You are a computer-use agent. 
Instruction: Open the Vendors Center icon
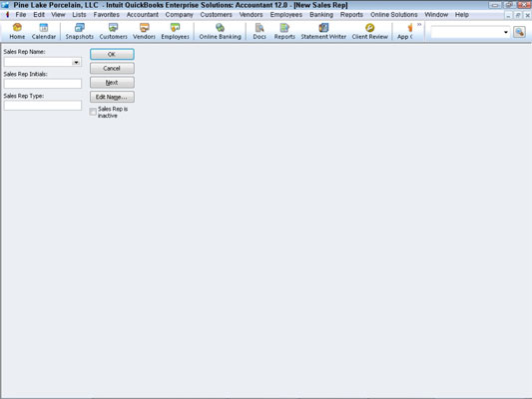pos(144,32)
